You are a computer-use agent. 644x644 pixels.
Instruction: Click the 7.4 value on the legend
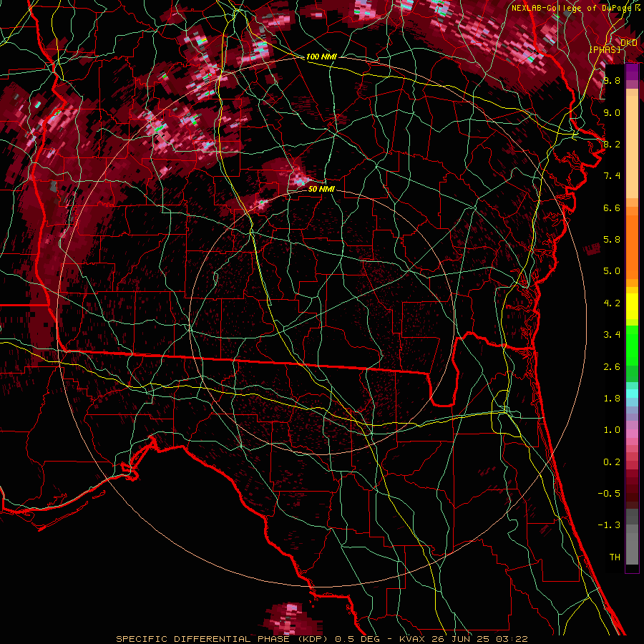[x=612, y=176]
